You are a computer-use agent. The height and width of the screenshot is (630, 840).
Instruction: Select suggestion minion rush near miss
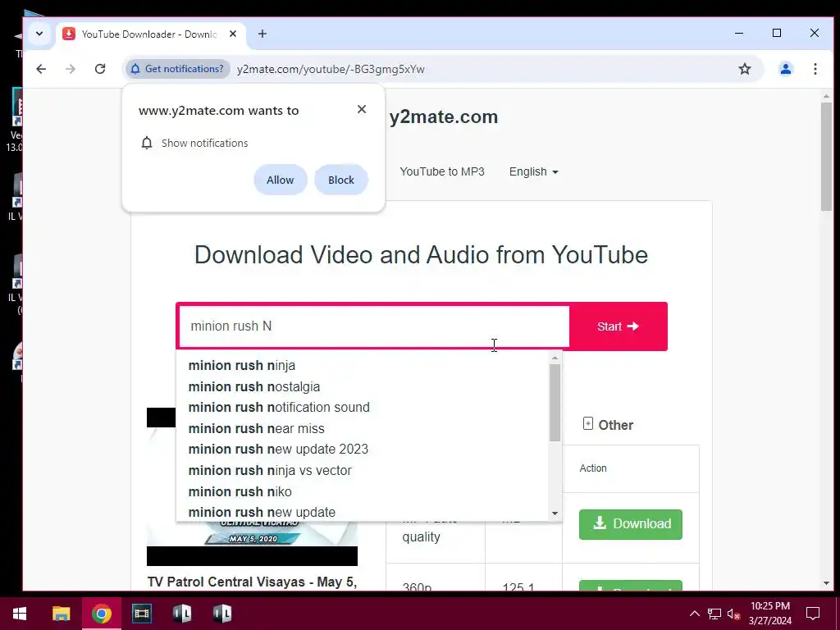tap(362, 428)
